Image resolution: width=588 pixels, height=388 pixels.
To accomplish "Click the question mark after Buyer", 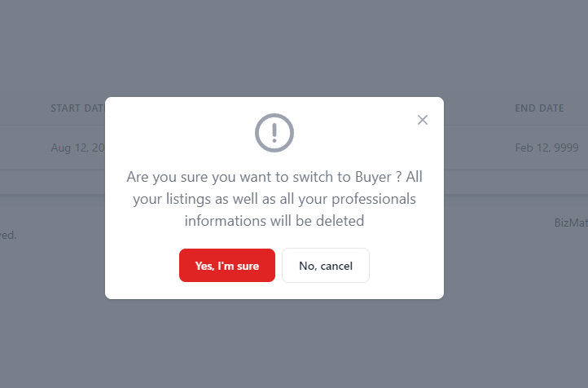I will pyautogui.click(x=398, y=177).
